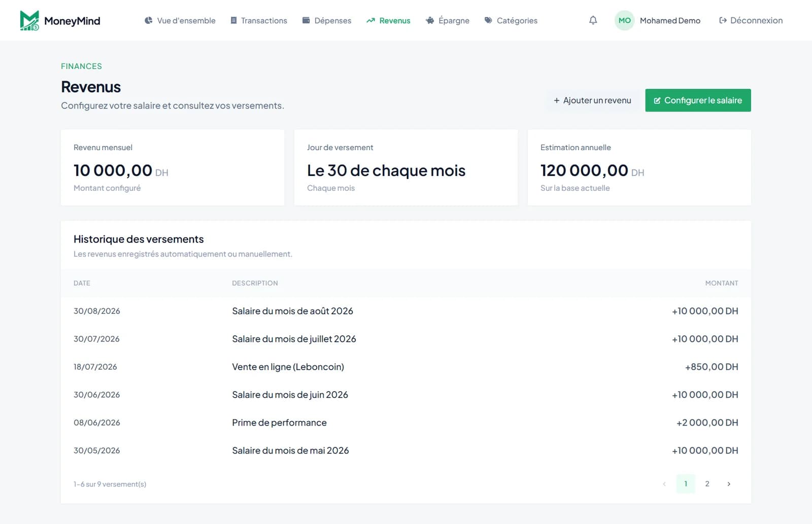Click the Mohamed Demo user name
The width and height of the screenshot is (812, 524).
pos(670,20)
